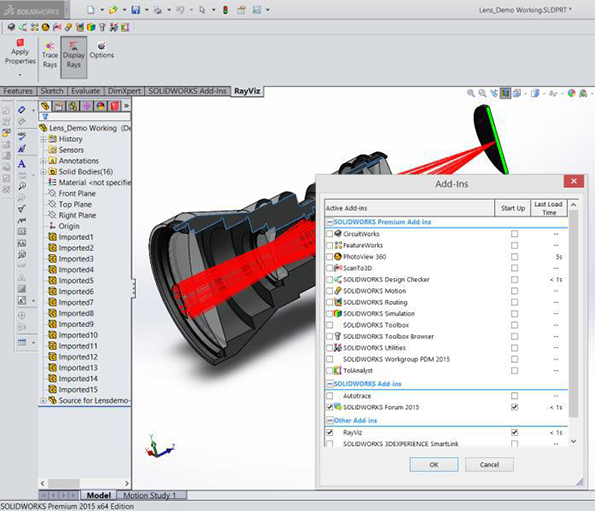
Task: Select Imported7 in the feature tree
Action: [x=76, y=303]
